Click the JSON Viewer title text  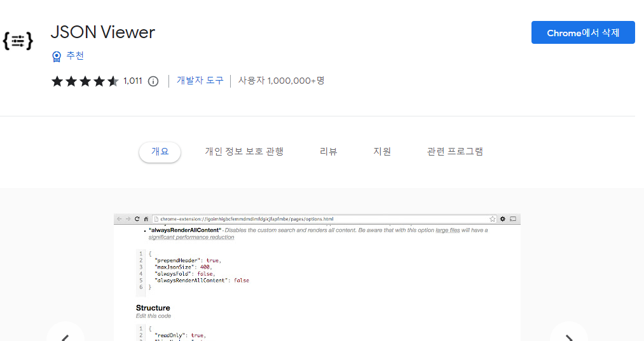[x=103, y=32]
